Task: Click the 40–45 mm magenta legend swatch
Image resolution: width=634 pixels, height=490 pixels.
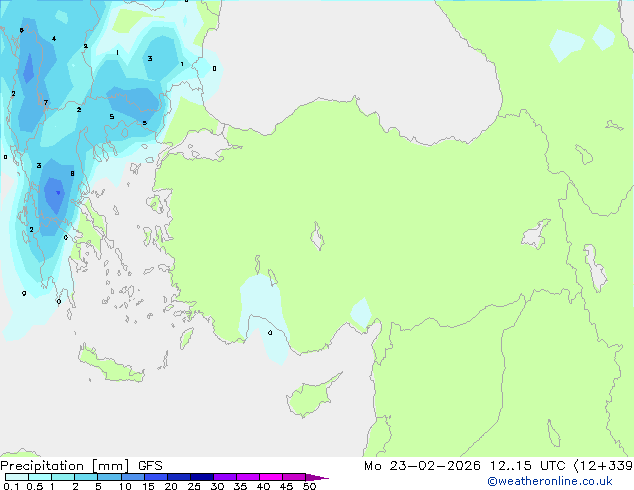Action: click(x=271, y=477)
